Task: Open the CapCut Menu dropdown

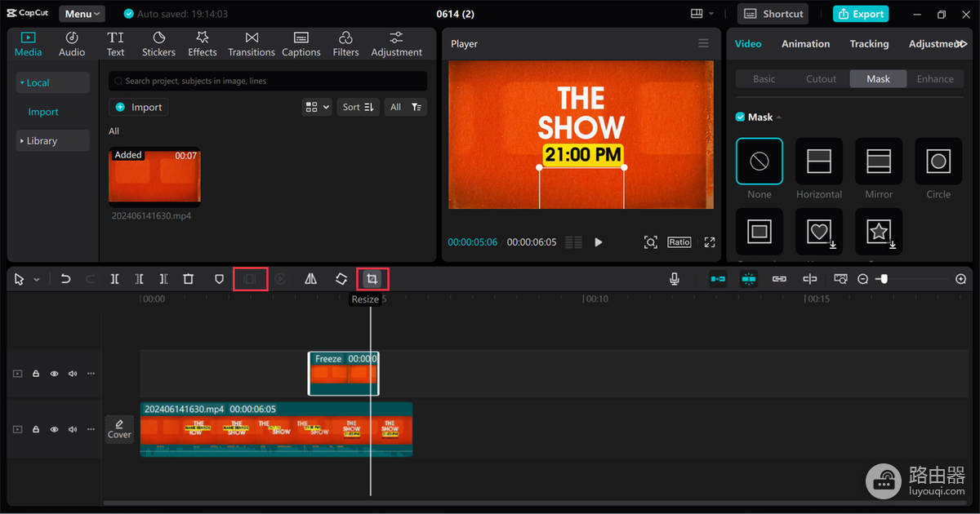Action: (82, 14)
